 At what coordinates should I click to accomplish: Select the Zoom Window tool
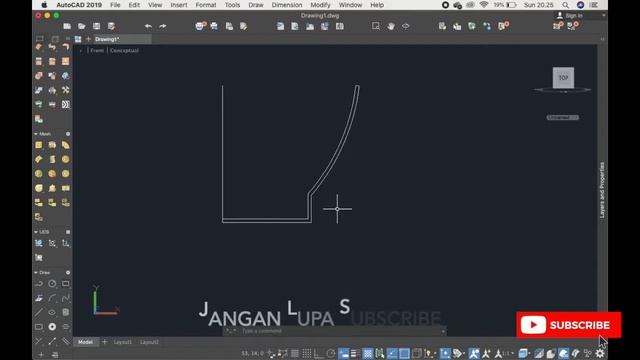tap(376, 26)
